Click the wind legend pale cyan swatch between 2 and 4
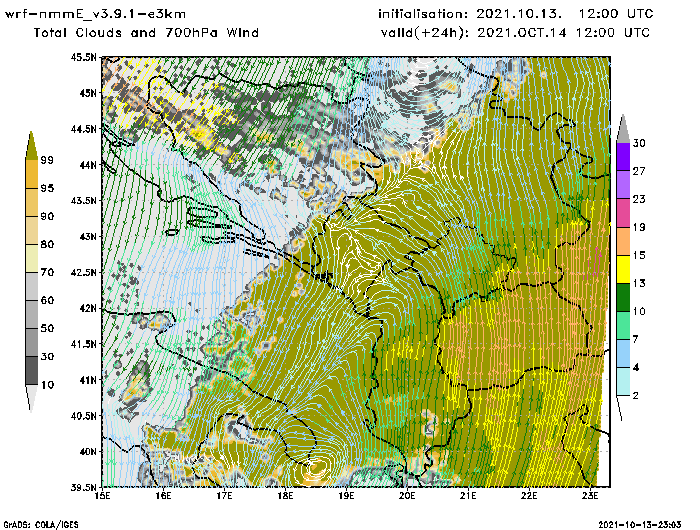 tap(623, 382)
